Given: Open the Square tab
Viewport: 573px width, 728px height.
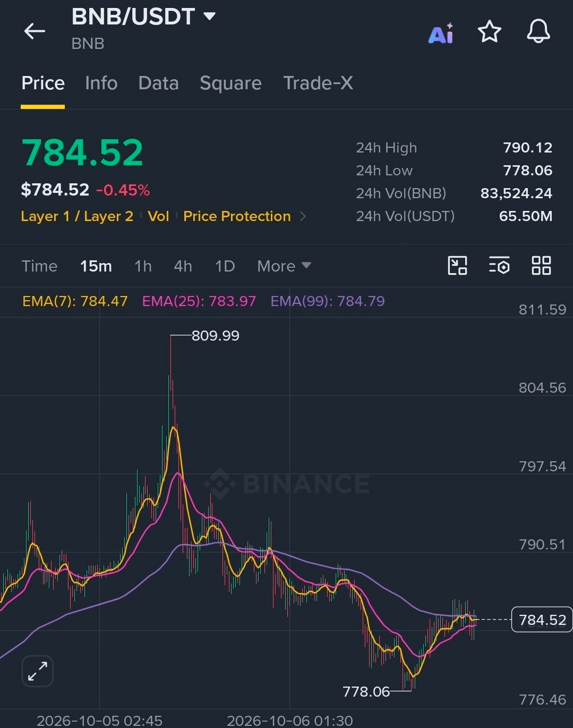Looking at the screenshot, I should pyautogui.click(x=230, y=83).
